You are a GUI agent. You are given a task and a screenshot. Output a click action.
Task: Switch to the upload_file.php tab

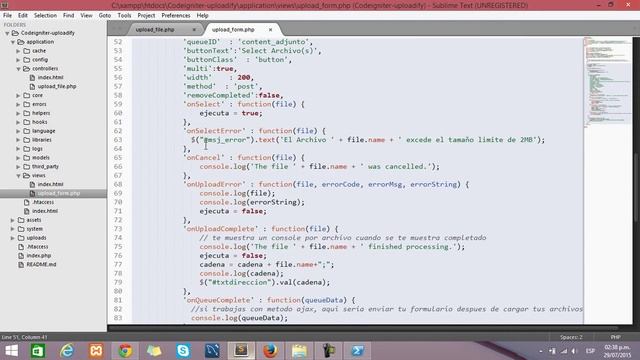pyautogui.click(x=155, y=29)
